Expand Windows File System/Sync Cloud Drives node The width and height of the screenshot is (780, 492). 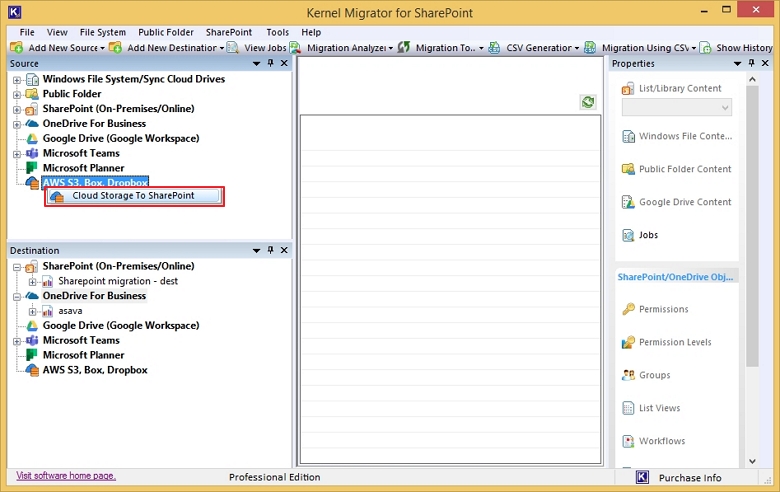click(x=17, y=80)
